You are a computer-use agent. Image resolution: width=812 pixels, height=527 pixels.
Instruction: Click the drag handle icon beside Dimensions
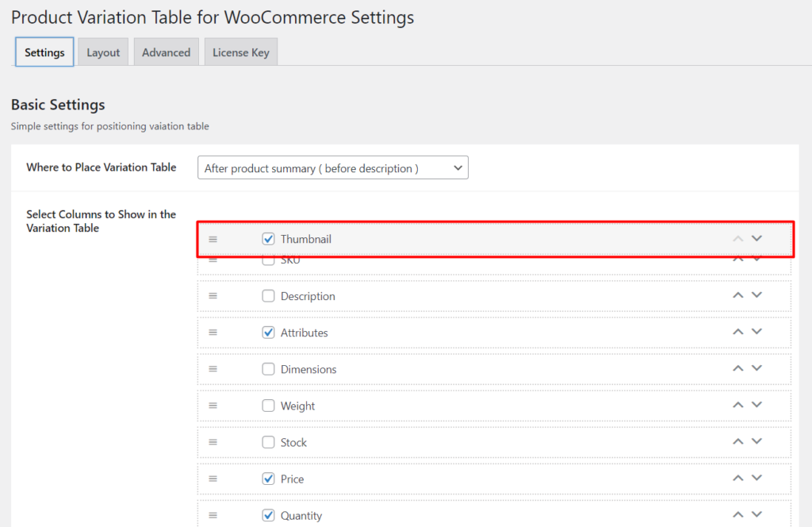[213, 370]
